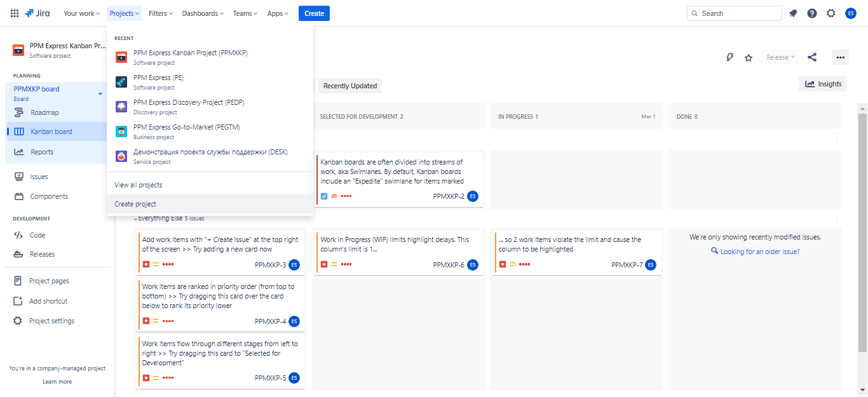Click the DESK service project icon

pyautogui.click(x=121, y=156)
